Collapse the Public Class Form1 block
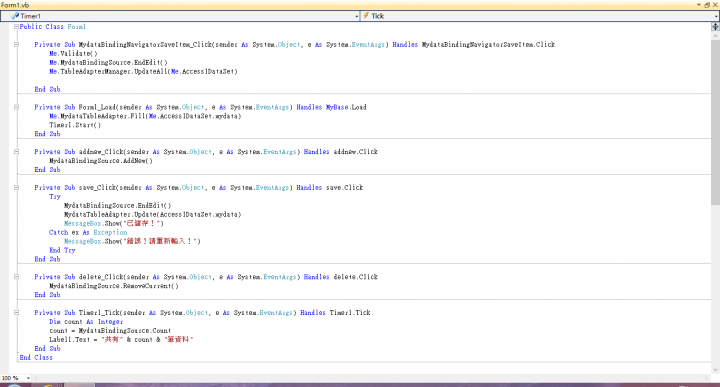This screenshot has width=720, height=387. click(x=16, y=27)
